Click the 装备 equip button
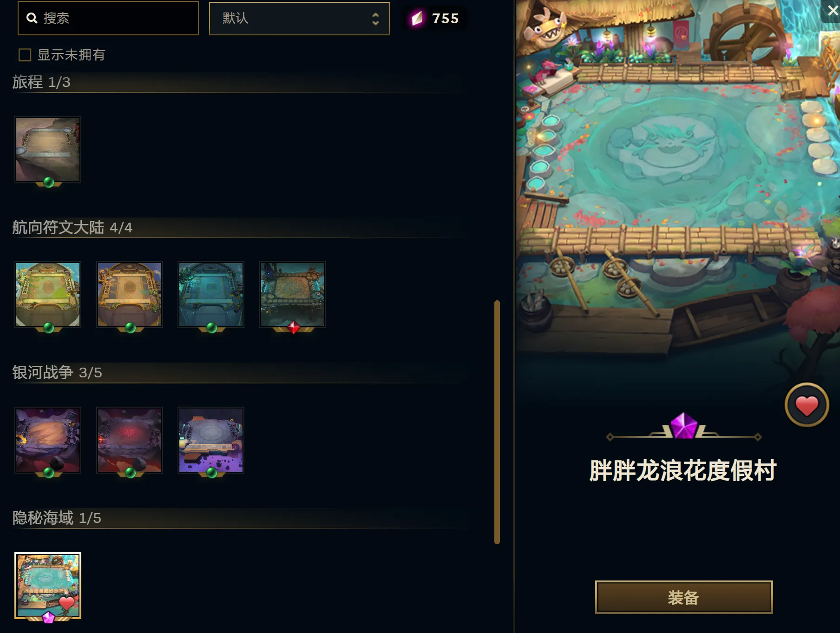The height and width of the screenshot is (633, 840). 684,597
